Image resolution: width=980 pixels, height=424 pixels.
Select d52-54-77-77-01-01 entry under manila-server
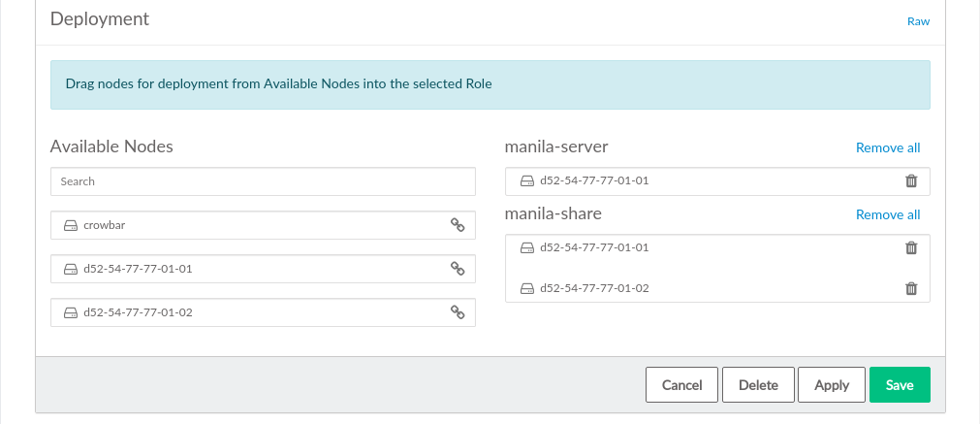(593, 181)
